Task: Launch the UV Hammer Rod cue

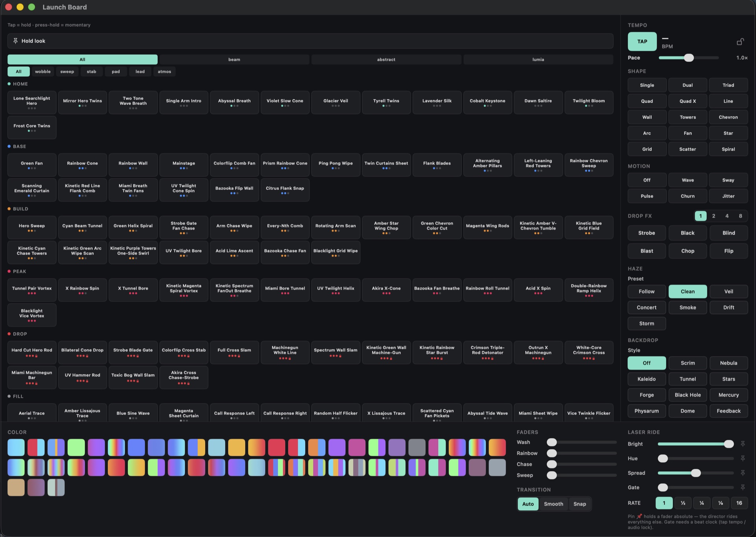Action: point(82,378)
